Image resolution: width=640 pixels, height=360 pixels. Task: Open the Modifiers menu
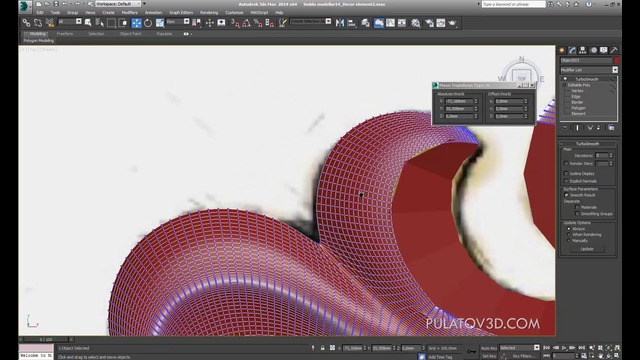[x=129, y=13]
